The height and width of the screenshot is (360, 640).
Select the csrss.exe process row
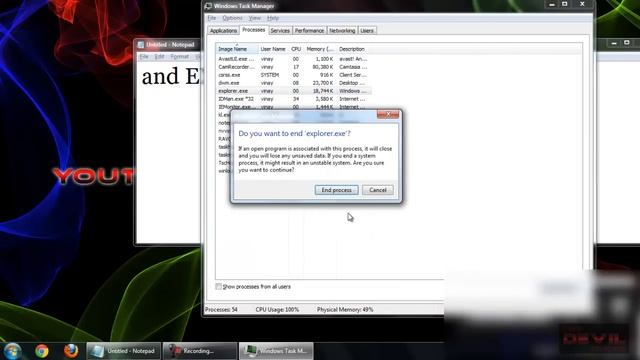coord(293,75)
